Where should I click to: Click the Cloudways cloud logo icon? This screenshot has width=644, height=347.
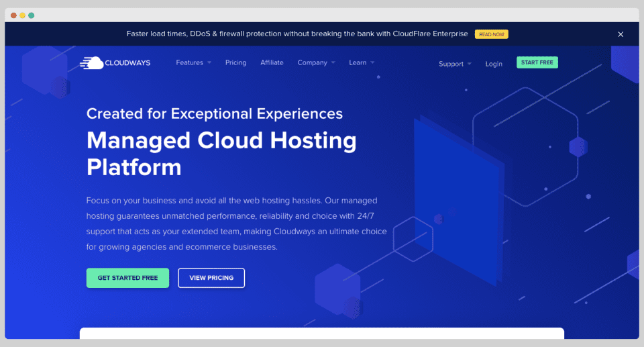pyautogui.click(x=92, y=63)
